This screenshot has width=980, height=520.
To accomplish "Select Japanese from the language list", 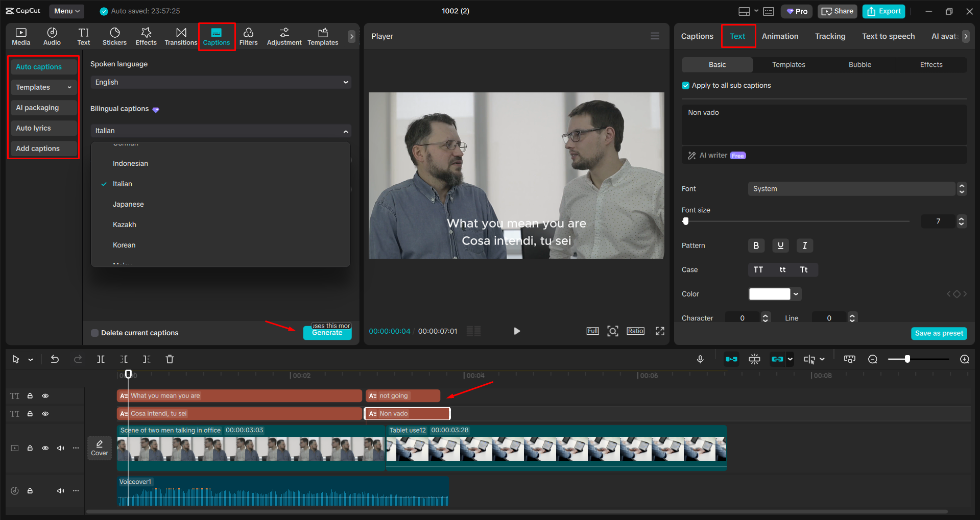I will [128, 204].
